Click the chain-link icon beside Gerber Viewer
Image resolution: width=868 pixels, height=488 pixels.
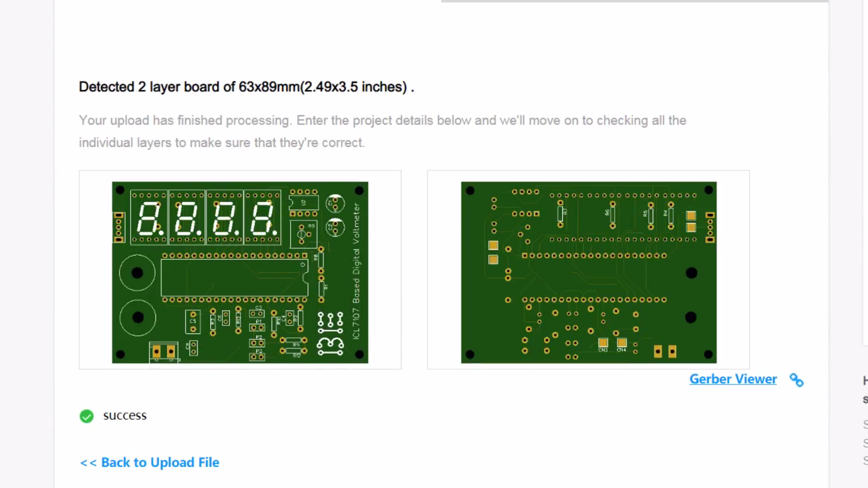pyautogui.click(x=797, y=380)
